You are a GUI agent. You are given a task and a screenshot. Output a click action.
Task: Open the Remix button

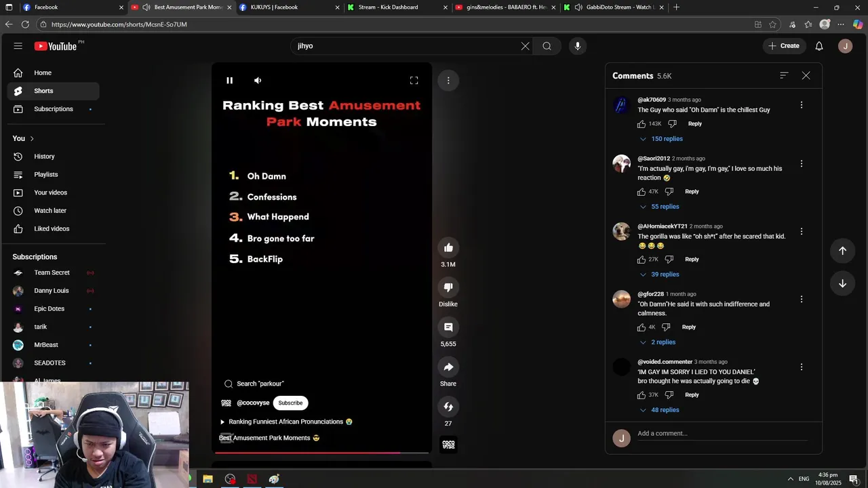click(x=448, y=407)
